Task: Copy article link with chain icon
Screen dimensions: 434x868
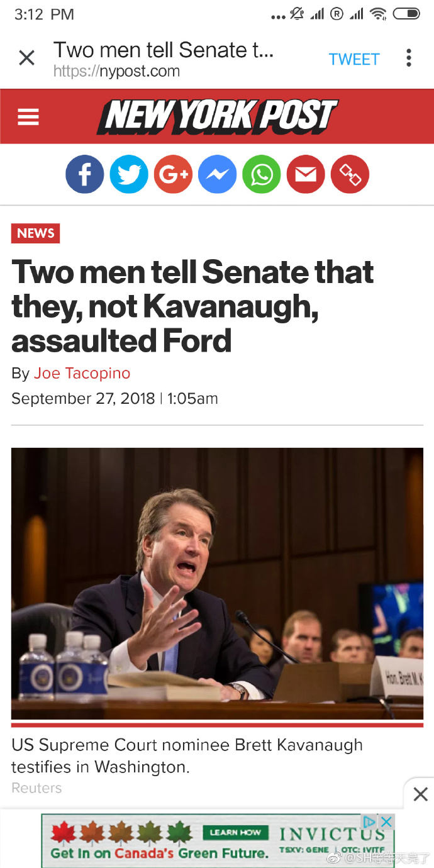Action: [350, 174]
